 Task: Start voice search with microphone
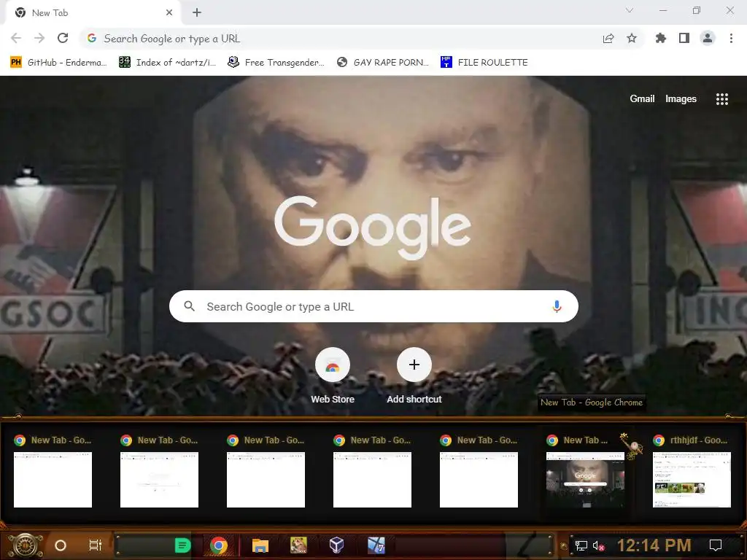[x=557, y=306]
